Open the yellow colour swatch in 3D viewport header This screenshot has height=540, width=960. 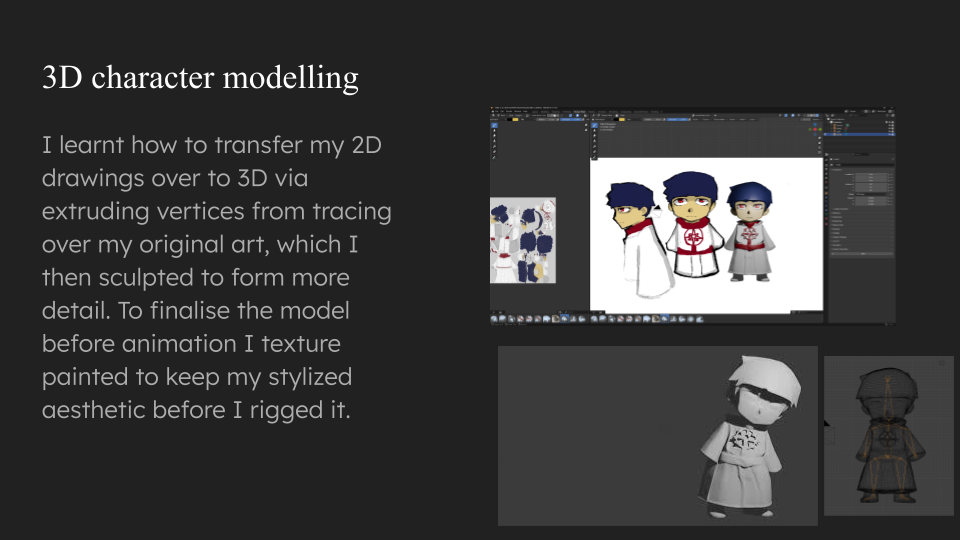point(622,119)
